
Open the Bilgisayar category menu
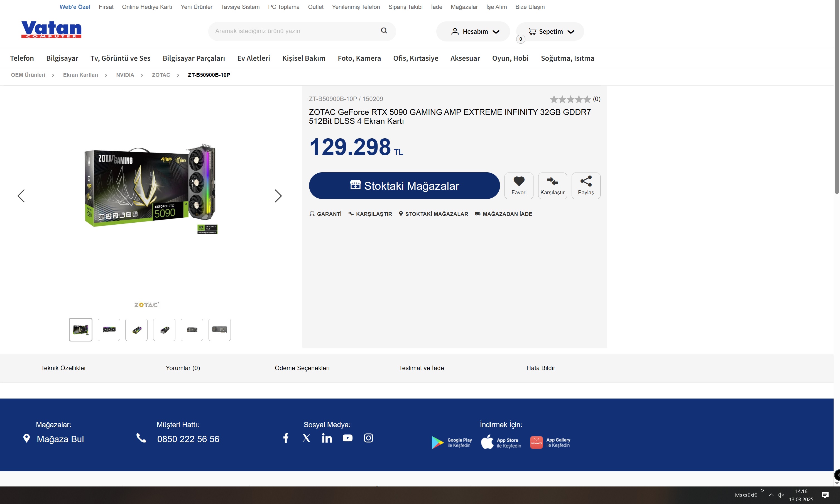coord(62,58)
